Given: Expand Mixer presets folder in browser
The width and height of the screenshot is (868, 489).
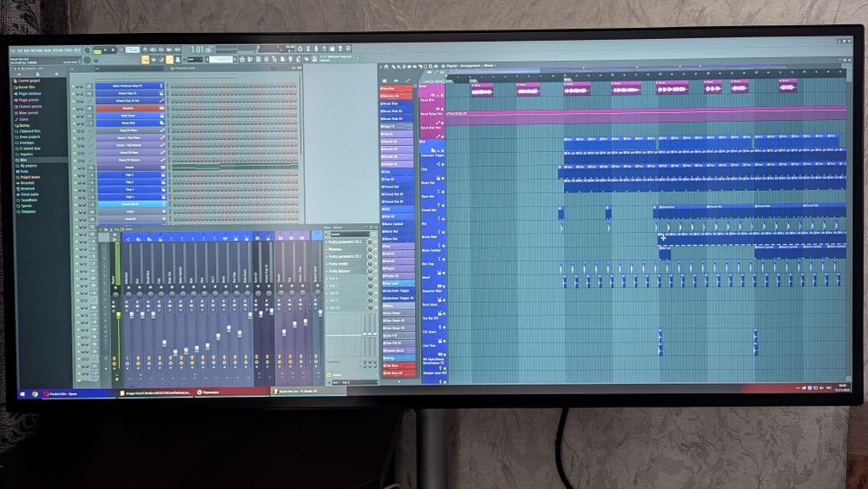Looking at the screenshot, I should pos(29,113).
